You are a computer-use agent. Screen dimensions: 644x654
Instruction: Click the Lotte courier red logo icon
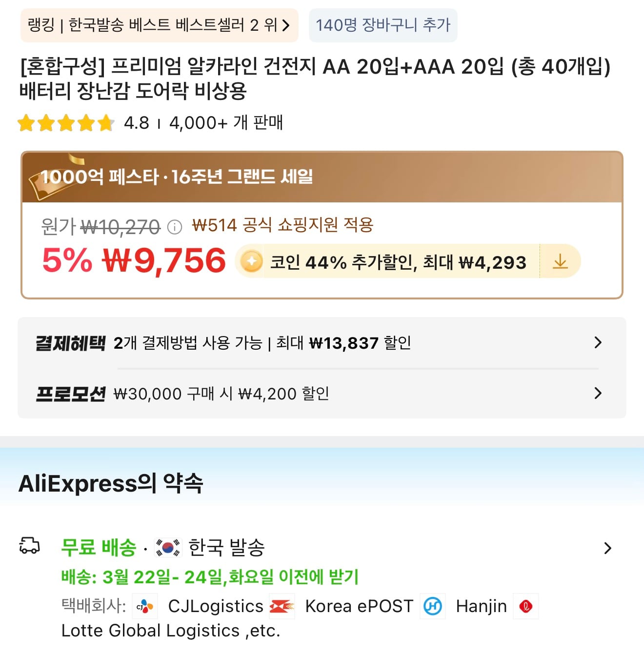[x=526, y=606]
